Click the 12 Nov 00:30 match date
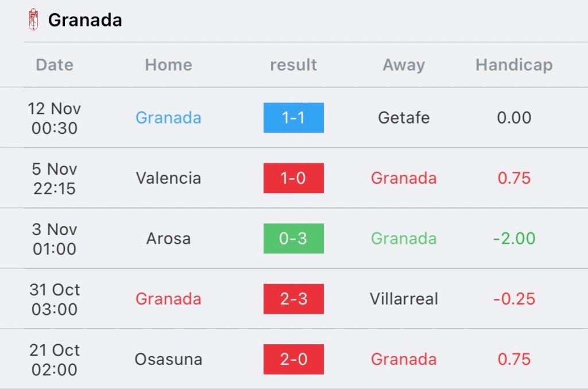 tap(55, 118)
